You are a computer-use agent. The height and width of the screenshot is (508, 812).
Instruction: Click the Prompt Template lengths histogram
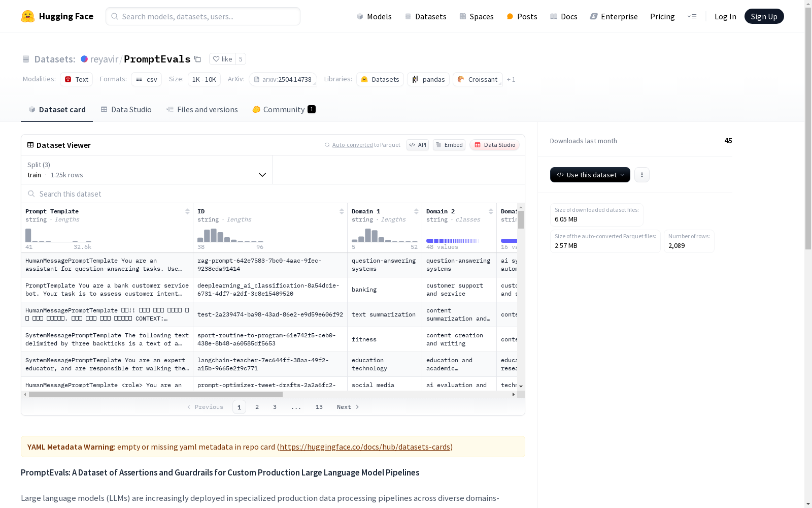(58, 235)
